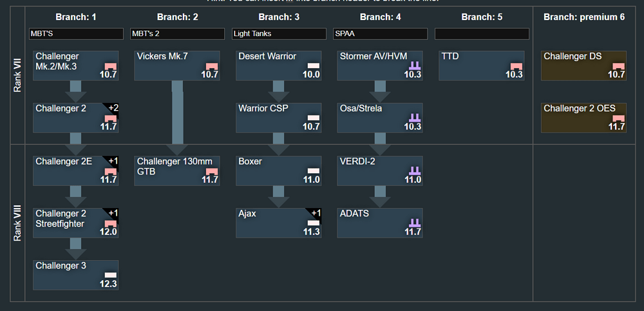Click the "Osa/Strela" vehicle name

pyautogui.click(x=360, y=109)
